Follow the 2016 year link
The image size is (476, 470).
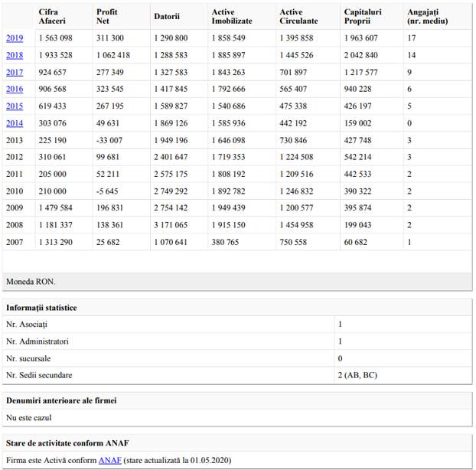click(x=14, y=89)
